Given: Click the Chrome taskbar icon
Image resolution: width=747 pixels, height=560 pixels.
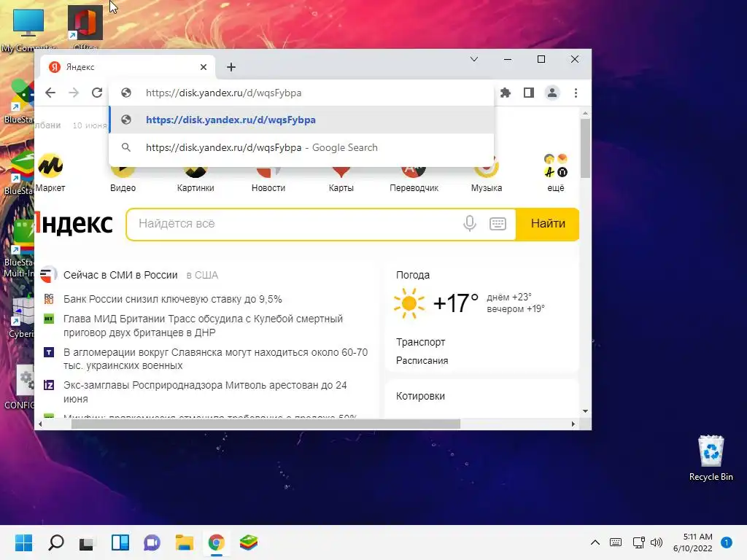Looking at the screenshot, I should (216, 542).
